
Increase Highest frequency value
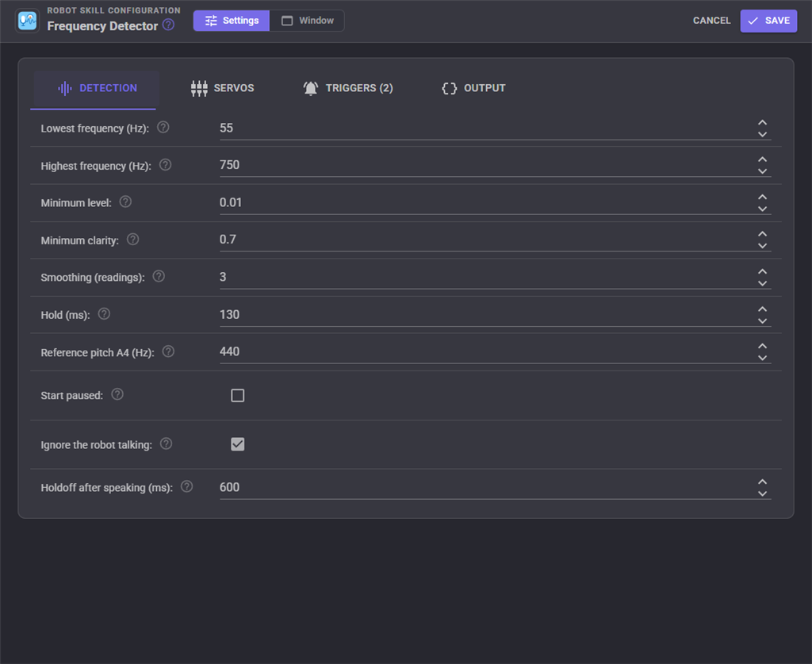[762, 159]
